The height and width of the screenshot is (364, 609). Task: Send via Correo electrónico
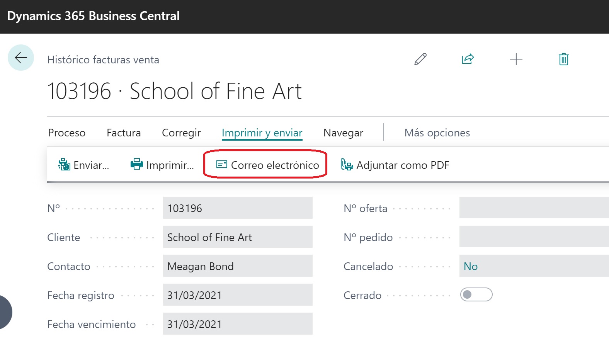[267, 165]
